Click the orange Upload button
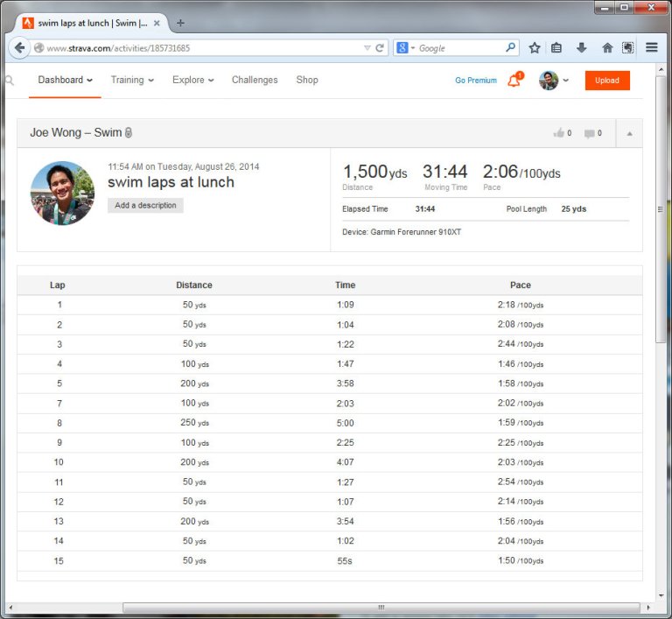Image resolution: width=672 pixels, height=619 pixels. pos(607,81)
